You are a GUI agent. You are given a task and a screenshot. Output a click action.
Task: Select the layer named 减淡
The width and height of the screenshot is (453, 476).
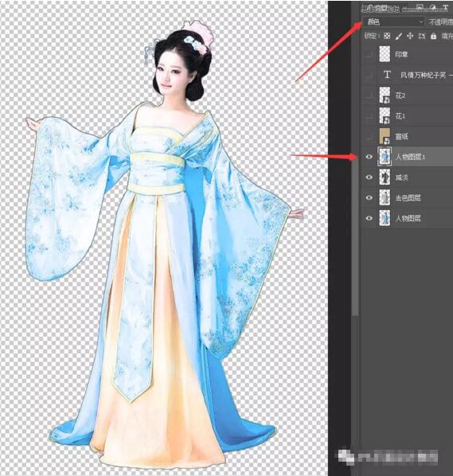coord(401,178)
